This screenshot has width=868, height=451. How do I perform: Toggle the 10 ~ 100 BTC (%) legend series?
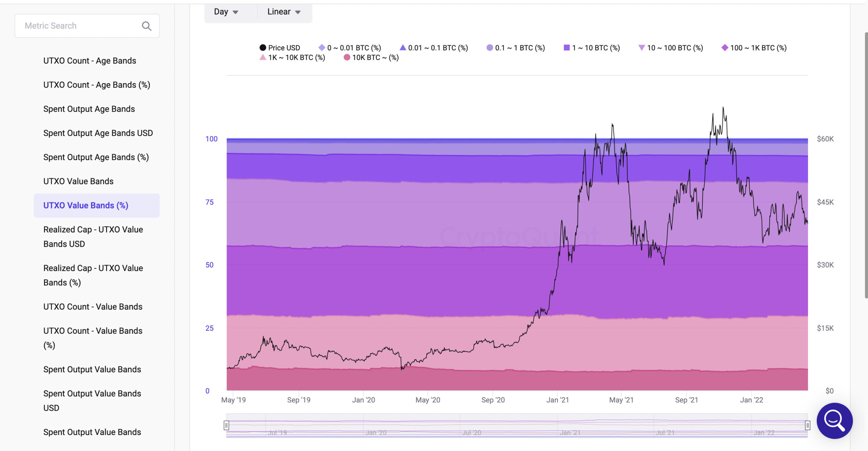coord(671,48)
